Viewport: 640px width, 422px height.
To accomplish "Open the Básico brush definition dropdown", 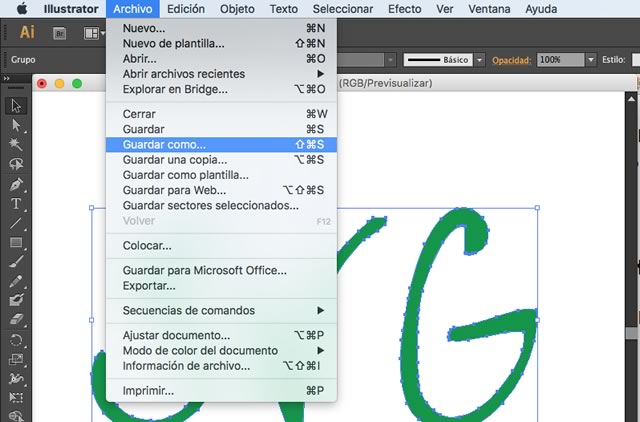I will pos(480,60).
